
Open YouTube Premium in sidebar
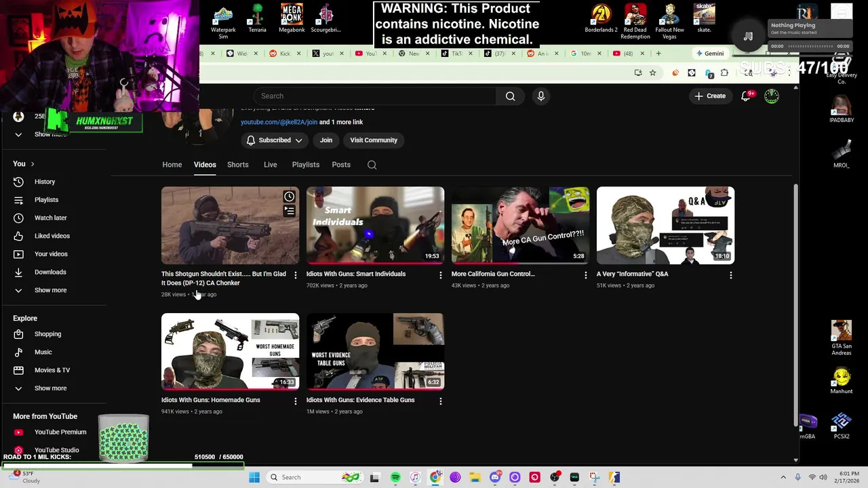tap(60, 432)
